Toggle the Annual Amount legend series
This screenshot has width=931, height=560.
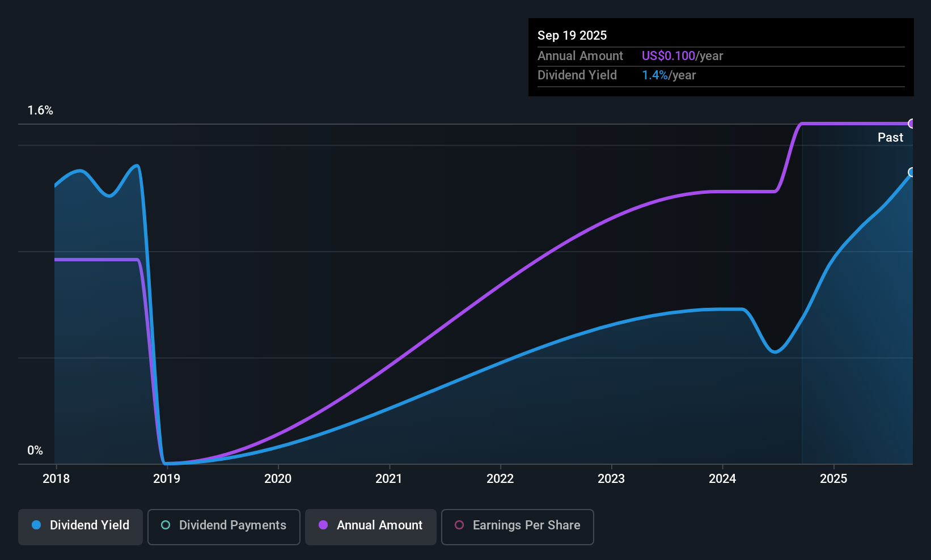pos(371,525)
